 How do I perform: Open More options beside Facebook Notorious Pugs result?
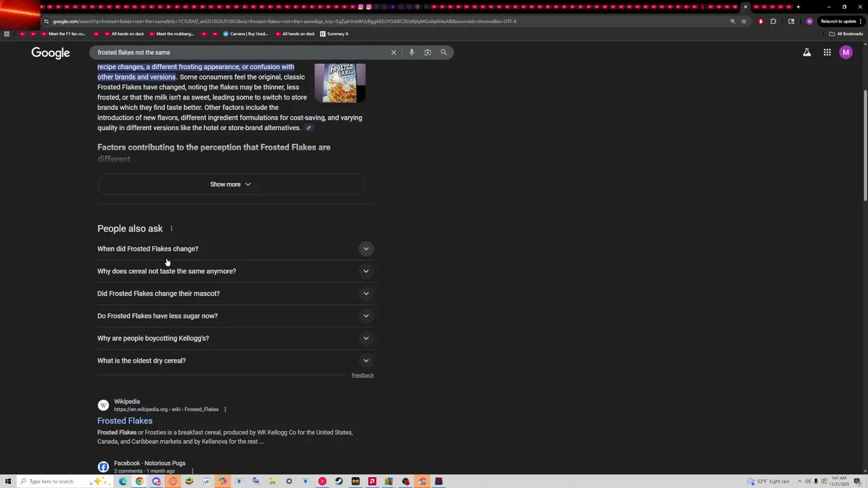[x=193, y=471]
